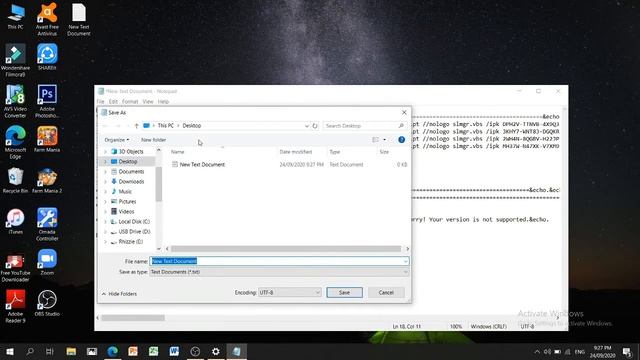This screenshot has height=360, width=640.
Task: Click Notepad horizontal scrollbar thumb
Action: [133, 318]
